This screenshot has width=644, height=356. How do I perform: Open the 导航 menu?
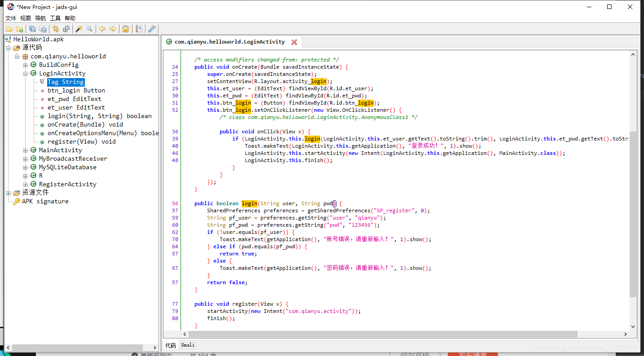(x=40, y=18)
